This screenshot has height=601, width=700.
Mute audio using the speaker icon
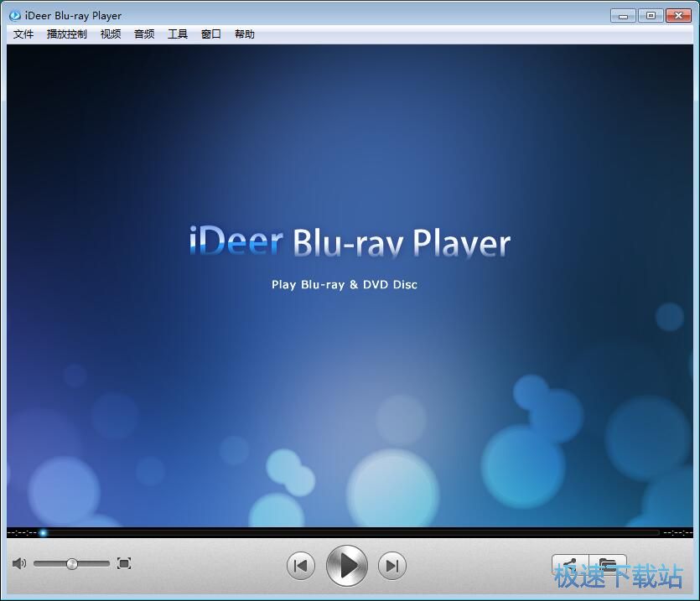pyautogui.click(x=18, y=563)
